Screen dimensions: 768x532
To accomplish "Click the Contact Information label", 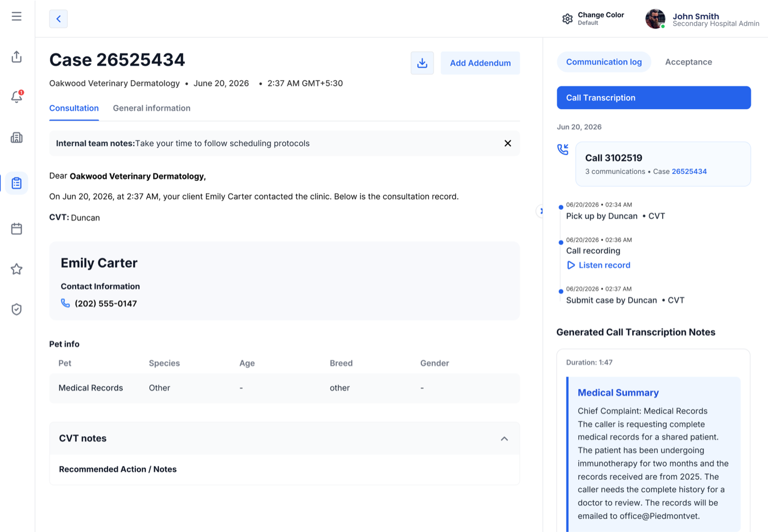I will click(x=100, y=286).
